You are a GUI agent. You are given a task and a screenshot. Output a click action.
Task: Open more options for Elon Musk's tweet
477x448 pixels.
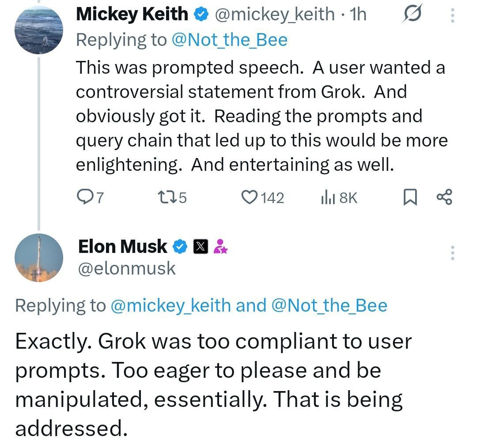click(452, 253)
